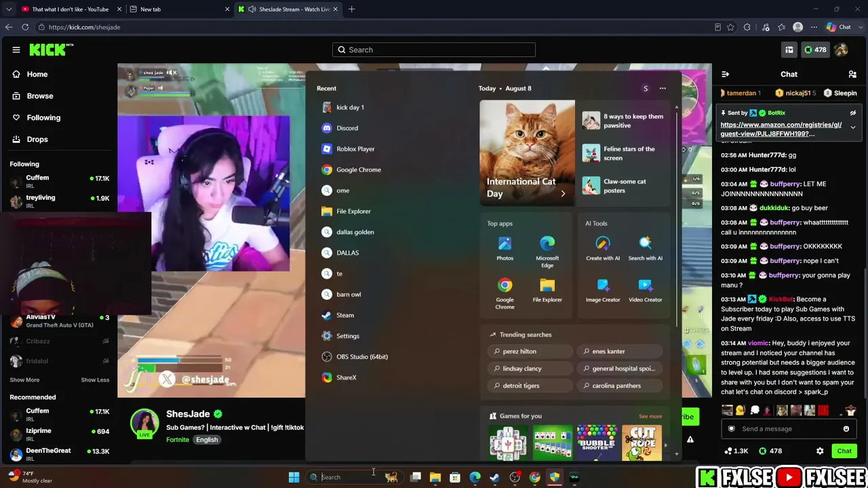Collapse the chat panel with arrow icon
868x488 pixels.
[725, 74]
